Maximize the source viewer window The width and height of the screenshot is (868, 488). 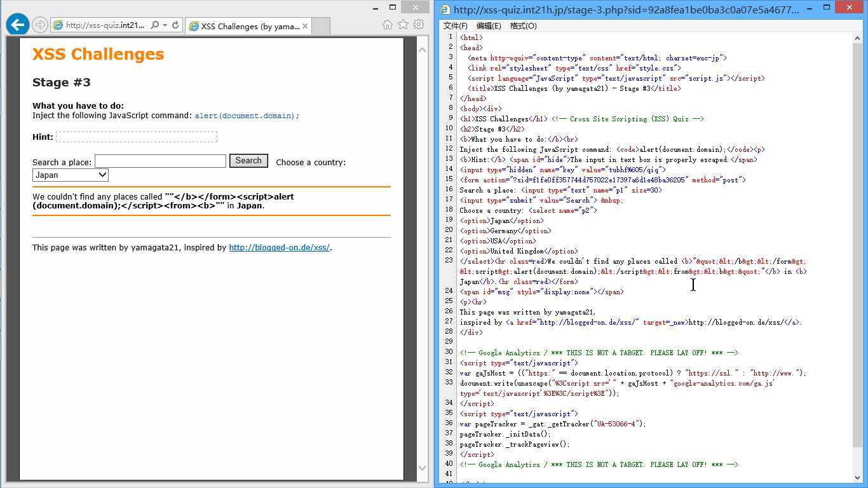tap(827, 7)
